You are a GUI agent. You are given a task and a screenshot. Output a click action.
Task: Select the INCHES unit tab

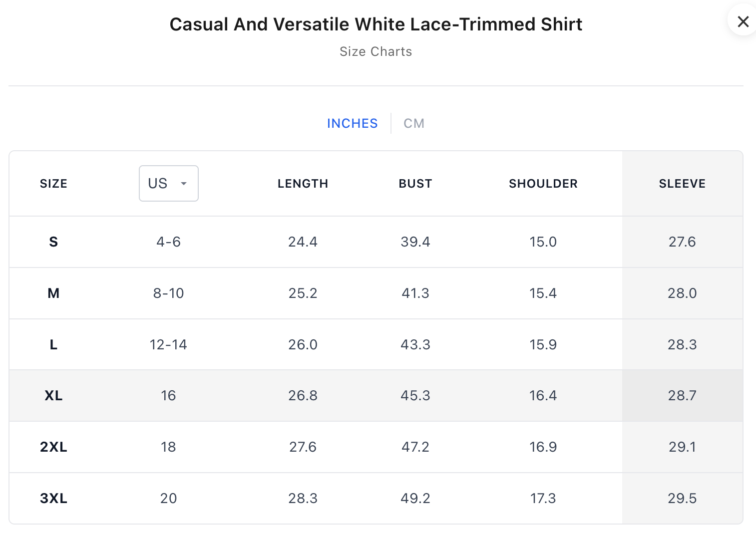(352, 123)
